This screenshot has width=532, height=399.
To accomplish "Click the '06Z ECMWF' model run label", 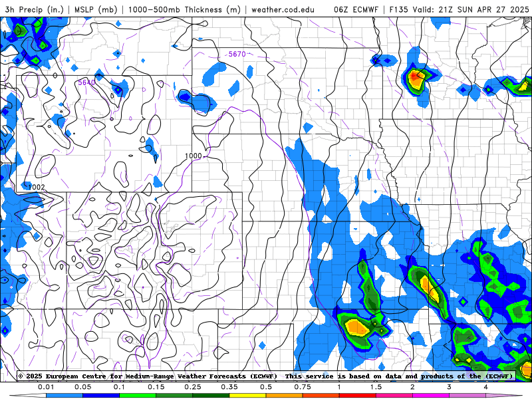I will click(356, 9).
